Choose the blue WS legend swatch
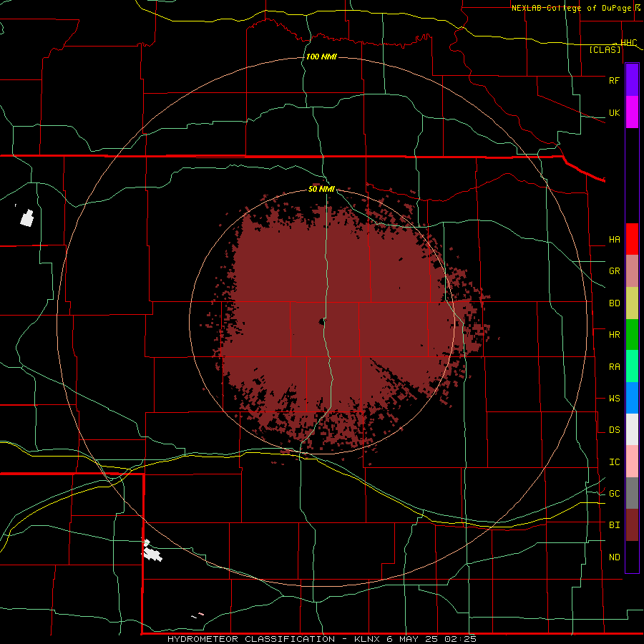The width and height of the screenshot is (644, 644). click(x=632, y=398)
